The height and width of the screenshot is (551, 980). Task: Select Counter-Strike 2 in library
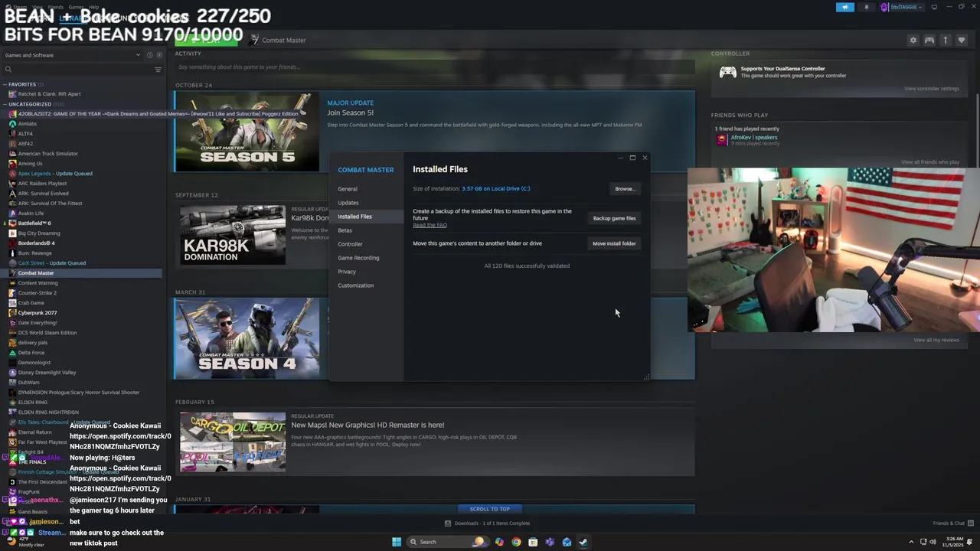(37, 293)
